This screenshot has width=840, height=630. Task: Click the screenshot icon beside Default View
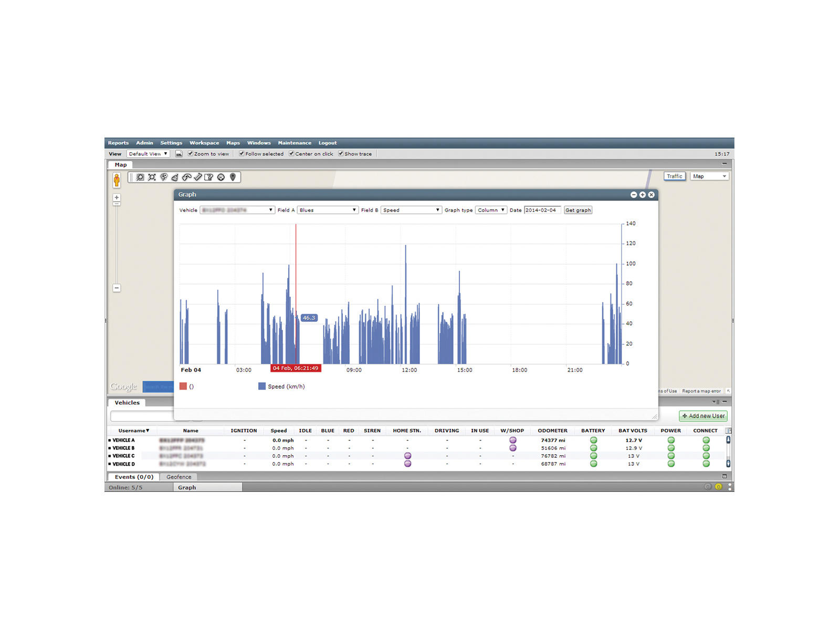pos(178,153)
